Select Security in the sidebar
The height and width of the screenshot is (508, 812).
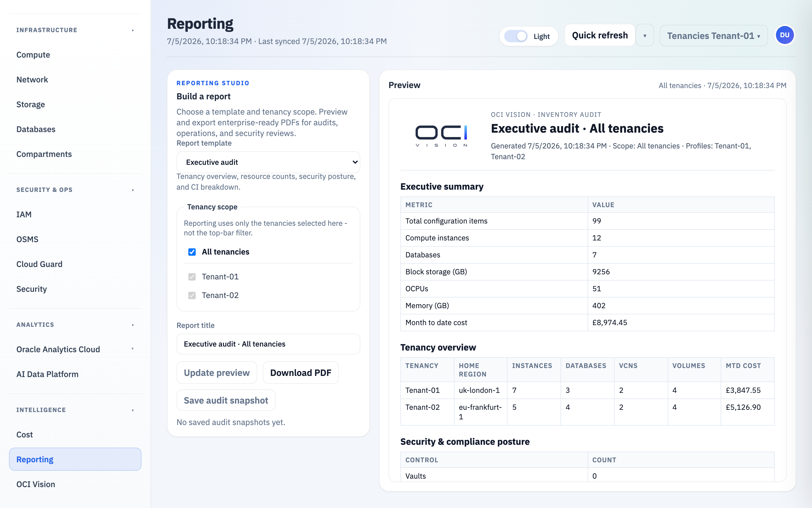click(x=75, y=289)
